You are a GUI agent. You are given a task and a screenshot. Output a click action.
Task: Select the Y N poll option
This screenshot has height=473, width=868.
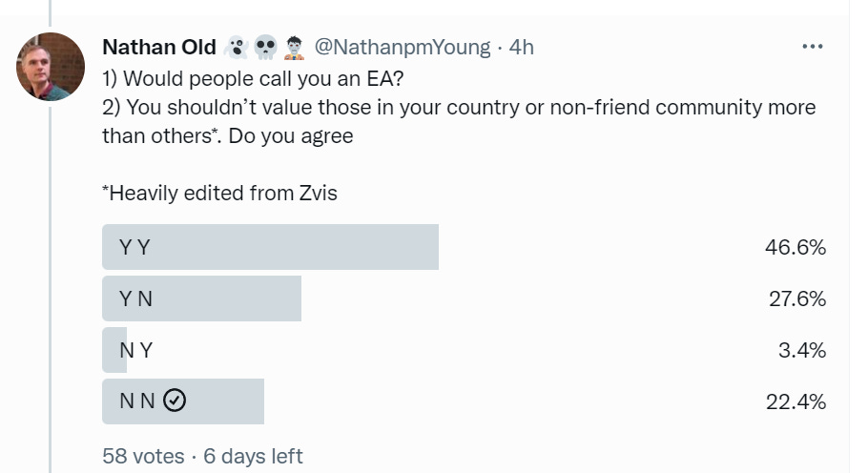pos(464,298)
